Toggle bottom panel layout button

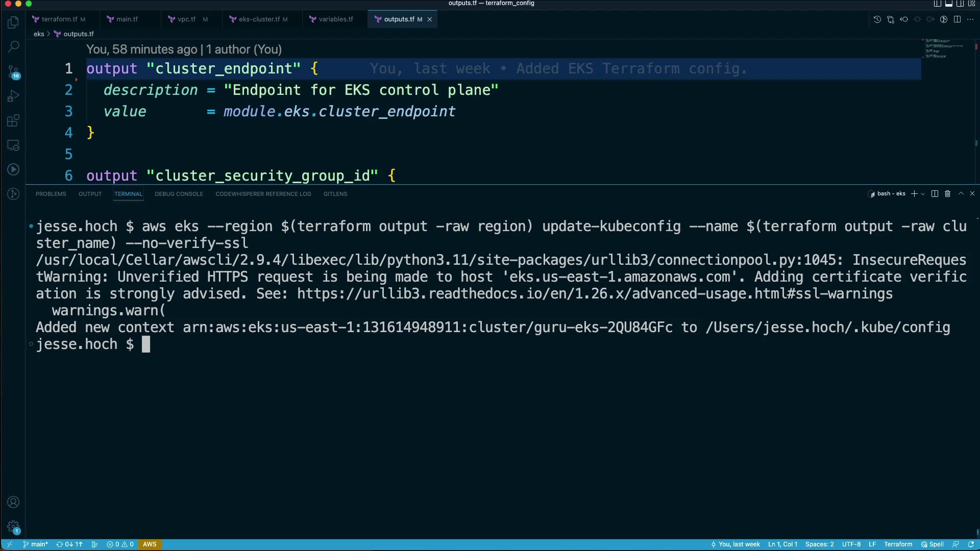pos(949,4)
